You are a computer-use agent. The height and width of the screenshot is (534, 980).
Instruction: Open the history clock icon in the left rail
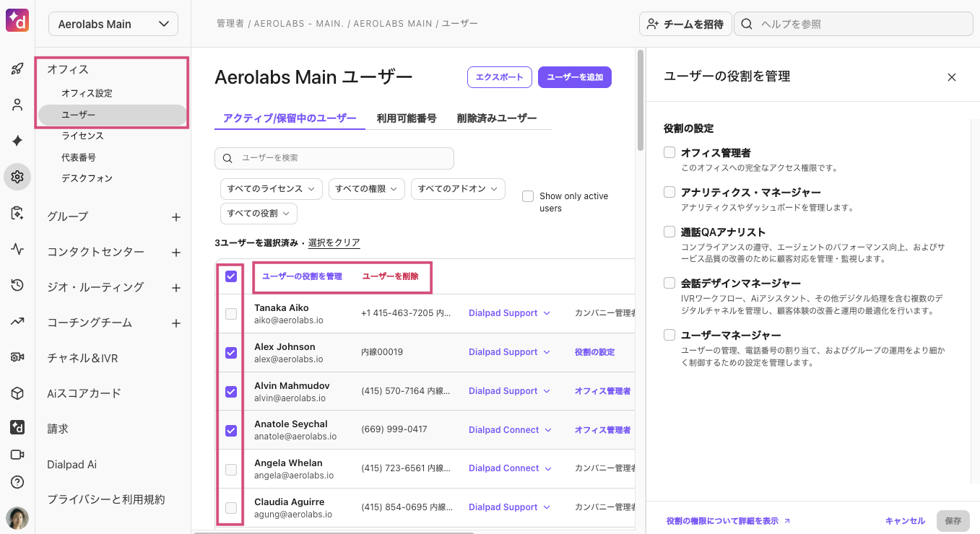(17, 285)
